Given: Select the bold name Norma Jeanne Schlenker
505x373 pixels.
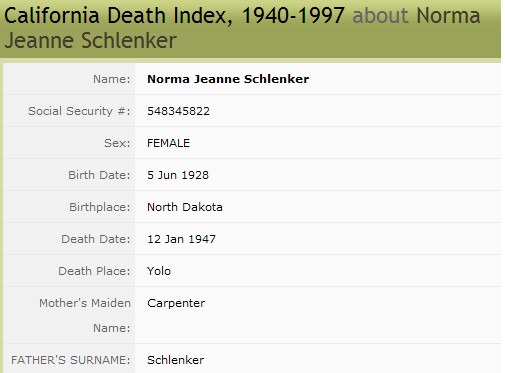Looking at the screenshot, I should tap(228, 79).
